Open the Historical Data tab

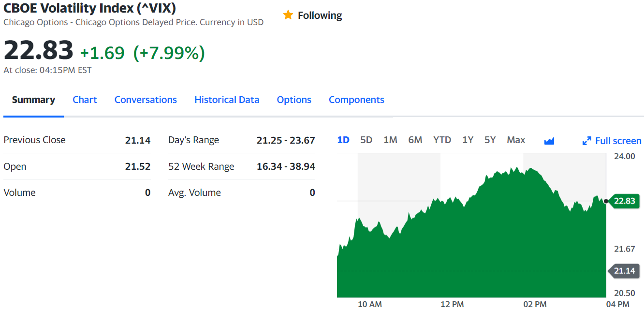pyautogui.click(x=227, y=100)
